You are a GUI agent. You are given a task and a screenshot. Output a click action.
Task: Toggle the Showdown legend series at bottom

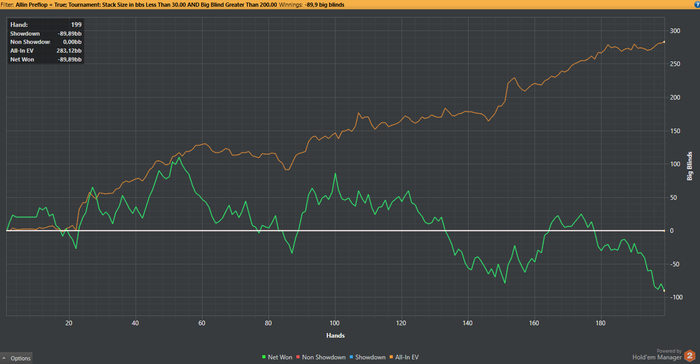367,357
